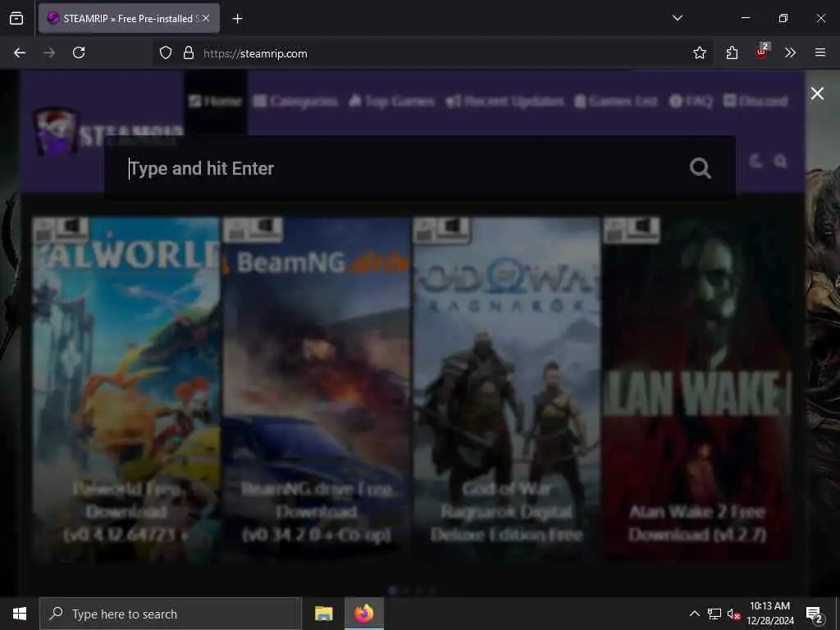Open the Extensions puzzle icon
840x630 pixels.
coord(732,52)
